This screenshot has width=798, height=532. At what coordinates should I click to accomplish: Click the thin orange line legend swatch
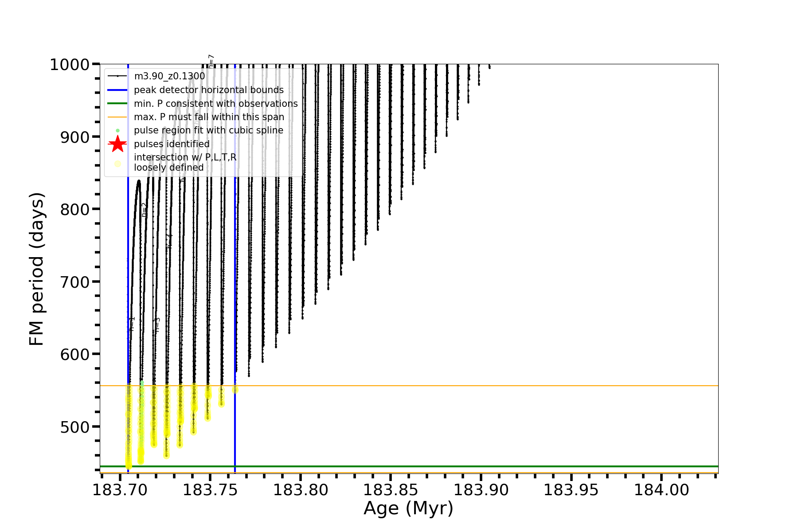coord(117,117)
